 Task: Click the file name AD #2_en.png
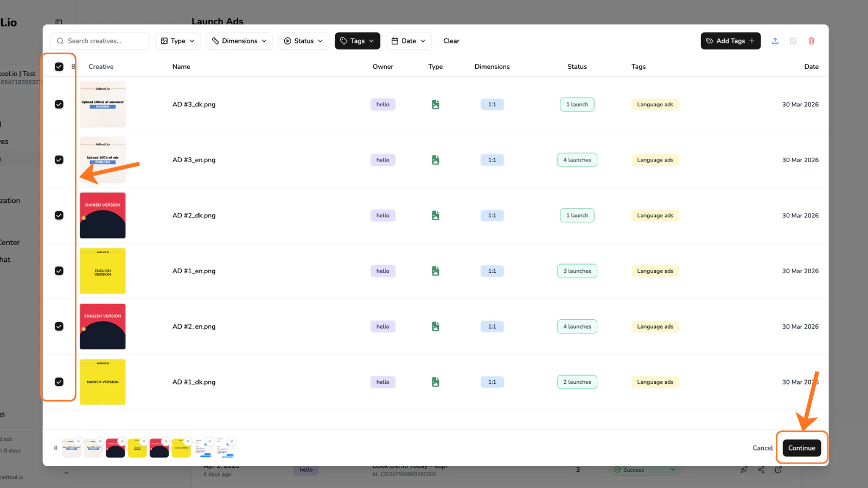pos(194,326)
